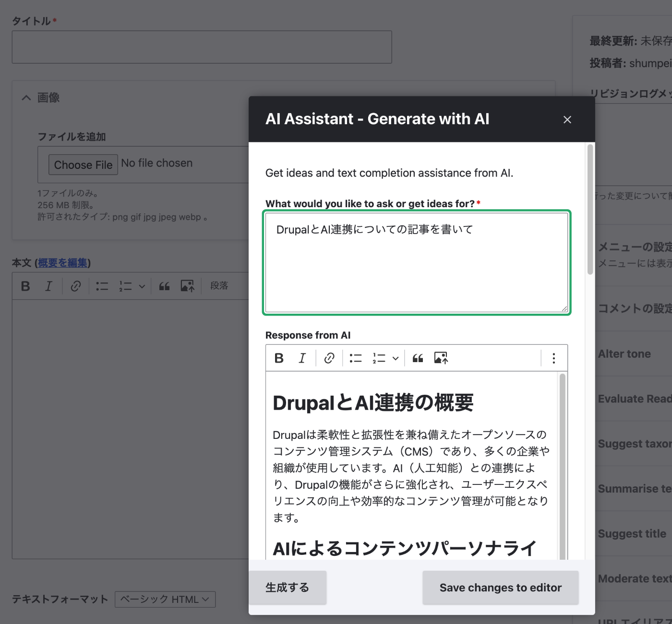Open the ベーシック HTML text format dropdown
The width and height of the screenshot is (672, 624).
coord(165,599)
